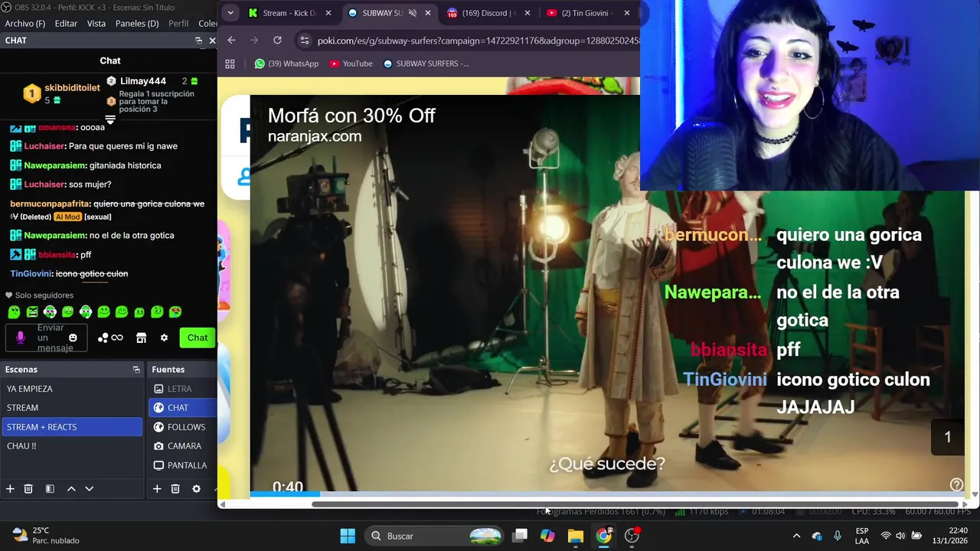
Task: Open Chrome tab search dropdown
Action: (x=230, y=13)
